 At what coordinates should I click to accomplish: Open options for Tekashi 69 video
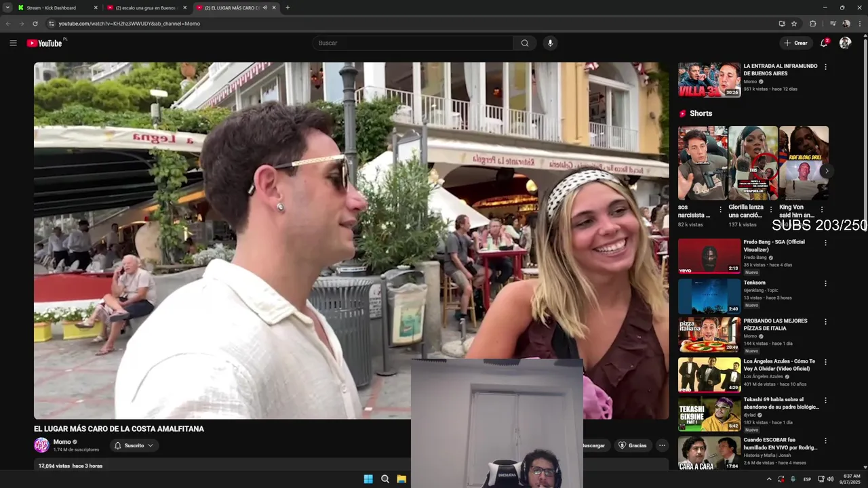[825, 401]
